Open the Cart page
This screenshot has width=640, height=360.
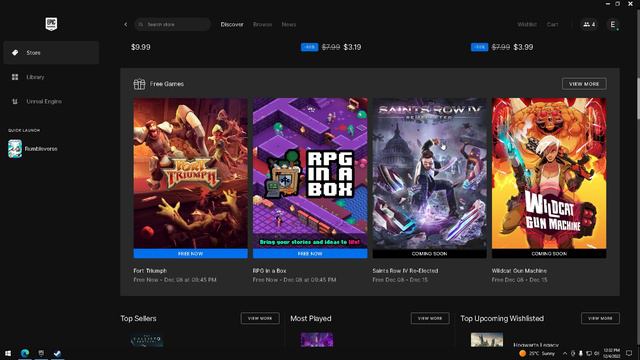(552, 24)
